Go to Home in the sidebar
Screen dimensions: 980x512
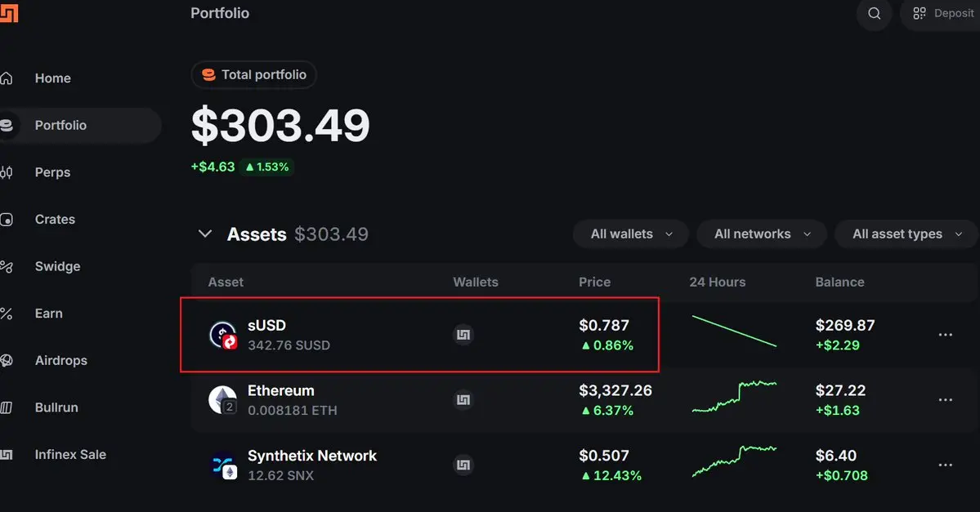pos(52,78)
